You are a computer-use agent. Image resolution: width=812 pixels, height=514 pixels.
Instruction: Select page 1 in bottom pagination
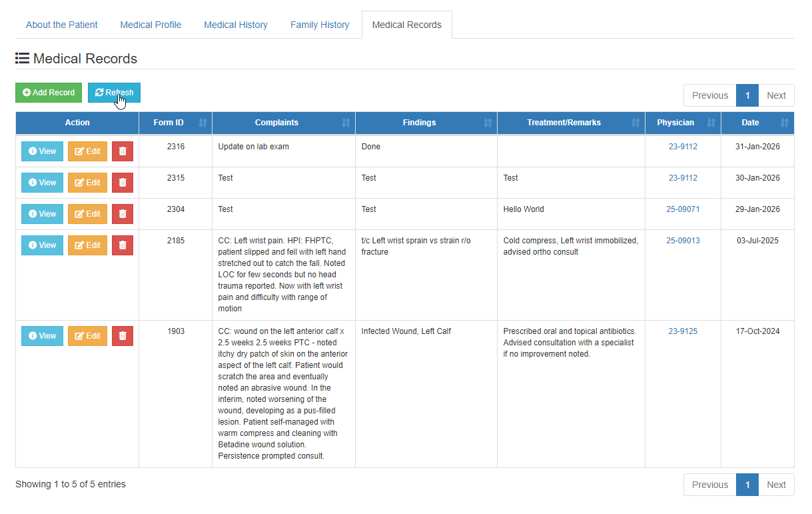[x=747, y=485]
